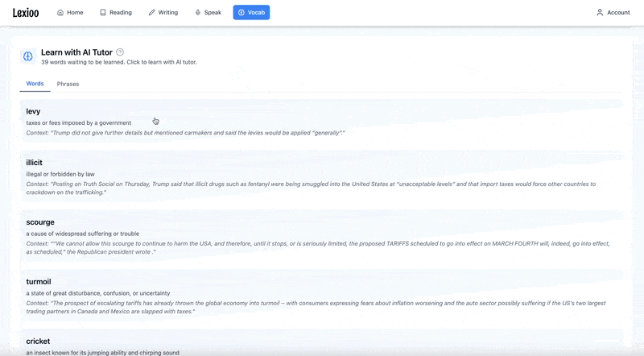Image resolution: width=644 pixels, height=356 pixels.
Task: Open help question mark beside AI Tutor
Action: click(120, 52)
